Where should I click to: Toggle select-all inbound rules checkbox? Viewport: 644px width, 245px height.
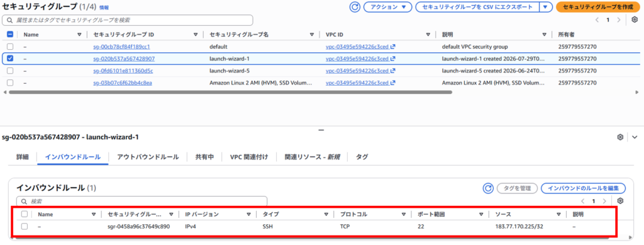pos(25,214)
